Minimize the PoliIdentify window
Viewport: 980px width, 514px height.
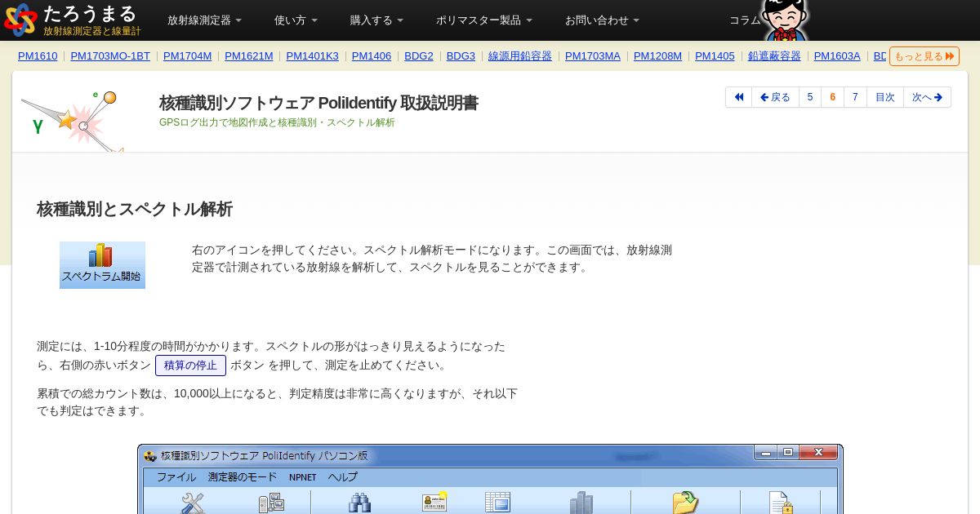(765, 452)
